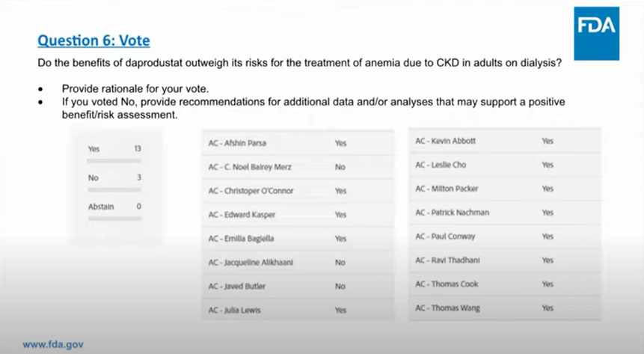Click Christoper O'Connor's vote entry
Screen dimensions: 644x354
click(x=297, y=191)
